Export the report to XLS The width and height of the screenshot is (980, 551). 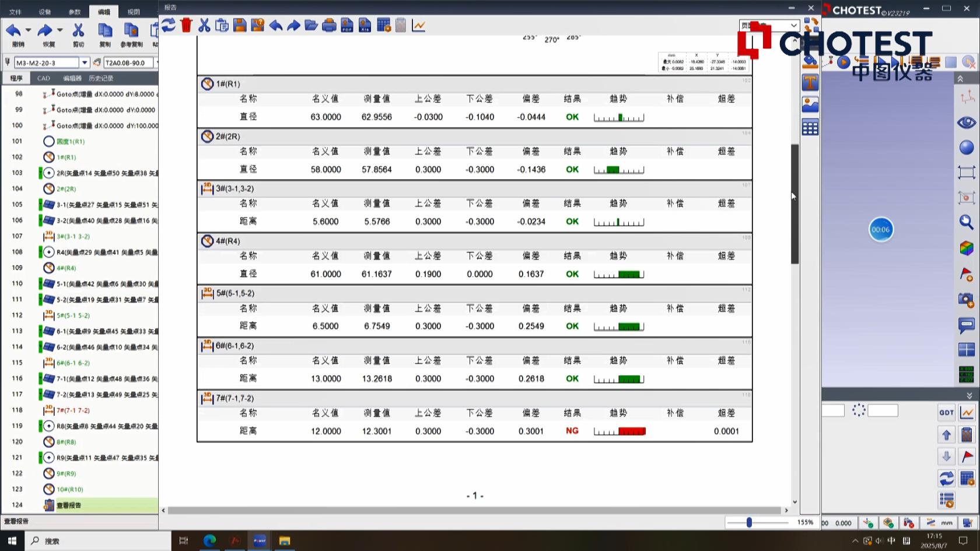365,25
